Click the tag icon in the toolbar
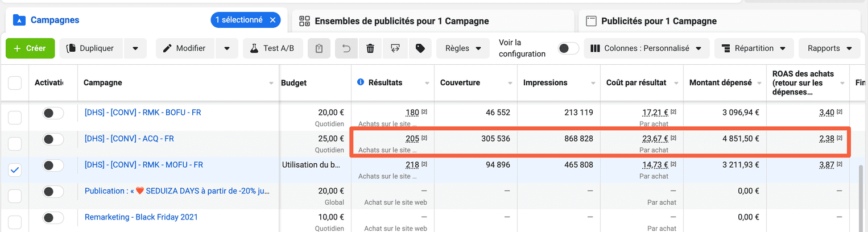This screenshot has height=232, width=868. pos(420,49)
